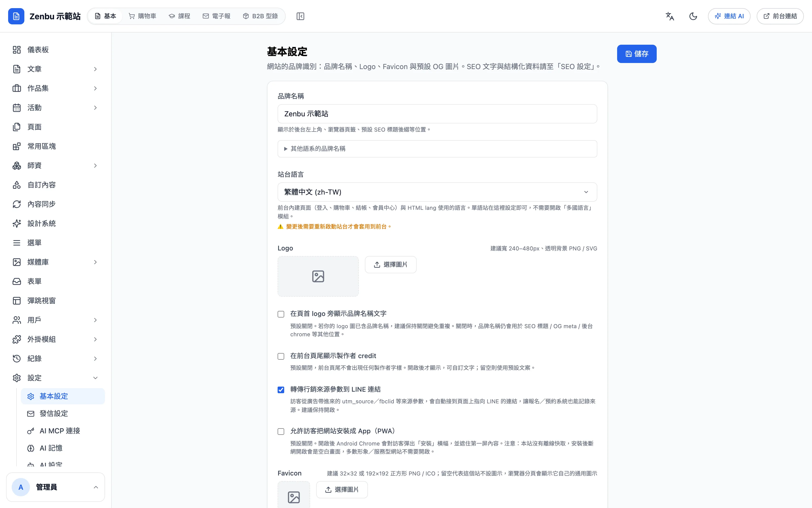812x508 pixels.
Task: Open the 站台語言 dropdown
Action: pyautogui.click(x=437, y=192)
